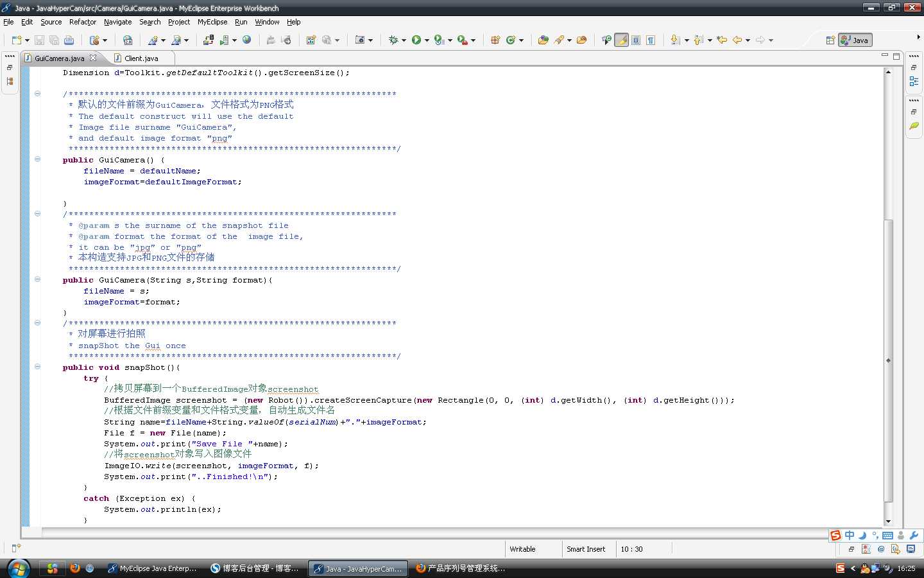Click the Print toolbar icon
This screenshot has width=924, height=578.
[69, 40]
